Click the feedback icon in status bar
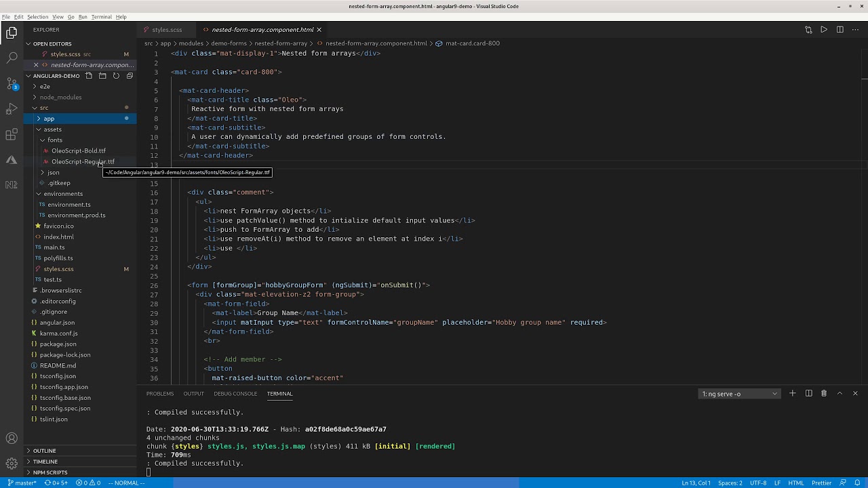This screenshot has width=868, height=488. pos(843,483)
